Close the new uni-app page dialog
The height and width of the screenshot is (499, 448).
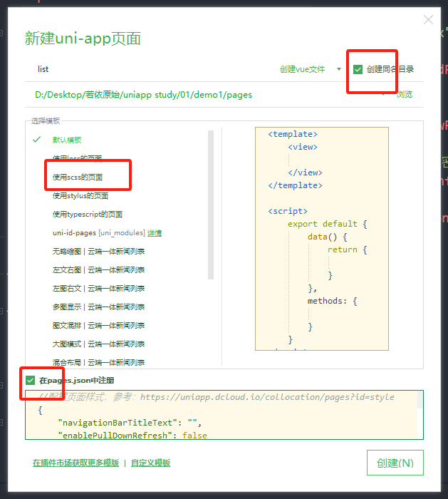point(428,20)
